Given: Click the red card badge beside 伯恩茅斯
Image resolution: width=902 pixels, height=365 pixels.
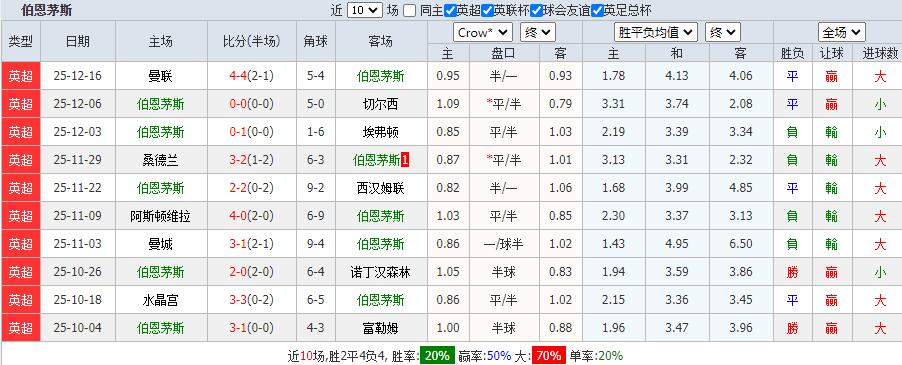Looking at the screenshot, I should (x=404, y=160).
